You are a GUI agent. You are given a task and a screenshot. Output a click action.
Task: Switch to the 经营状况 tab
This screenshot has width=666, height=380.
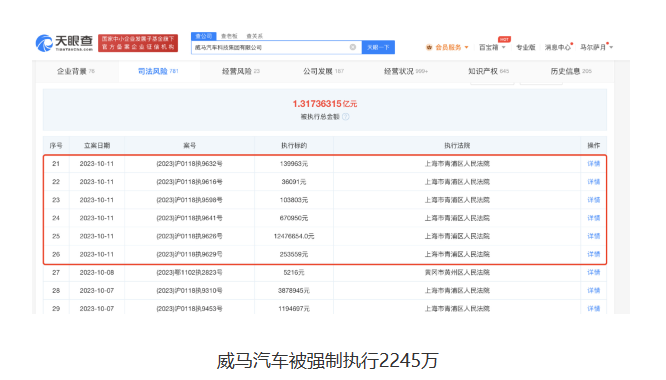(x=406, y=71)
